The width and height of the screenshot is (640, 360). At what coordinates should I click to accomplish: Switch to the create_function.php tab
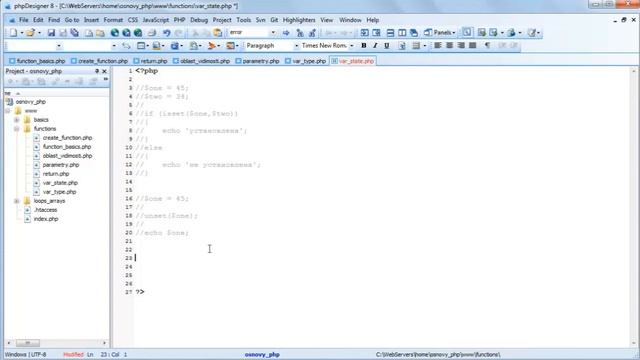pos(99,61)
